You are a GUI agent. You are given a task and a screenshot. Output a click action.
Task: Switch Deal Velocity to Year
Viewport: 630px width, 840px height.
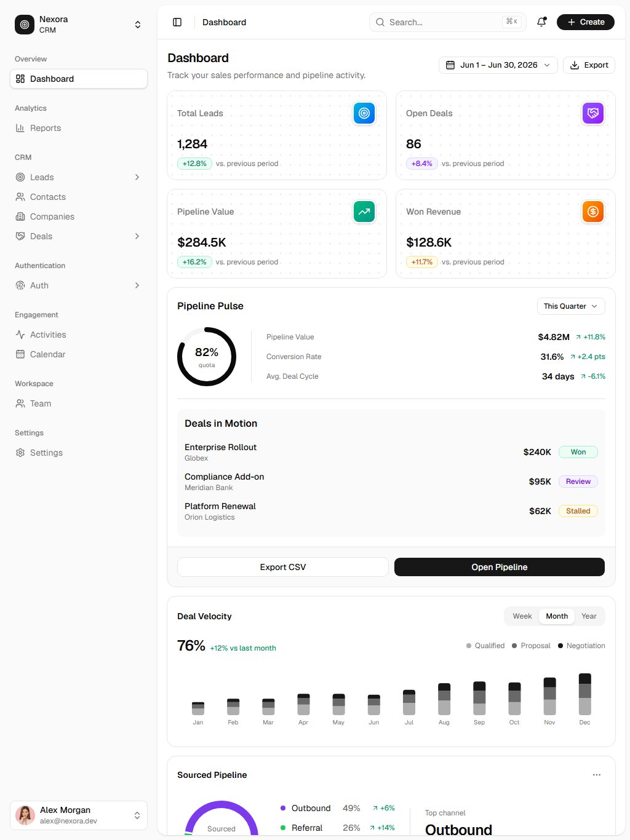(x=589, y=616)
